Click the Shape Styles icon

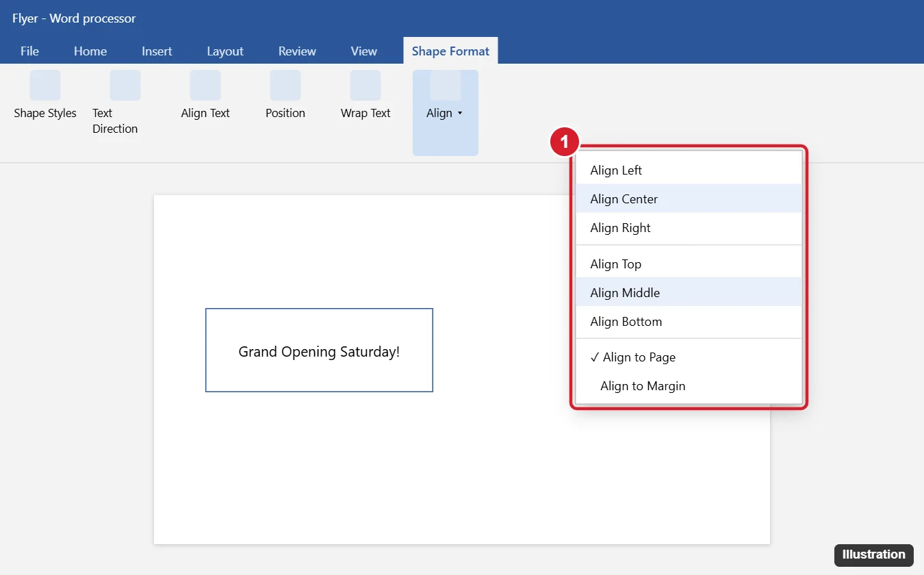(45, 85)
